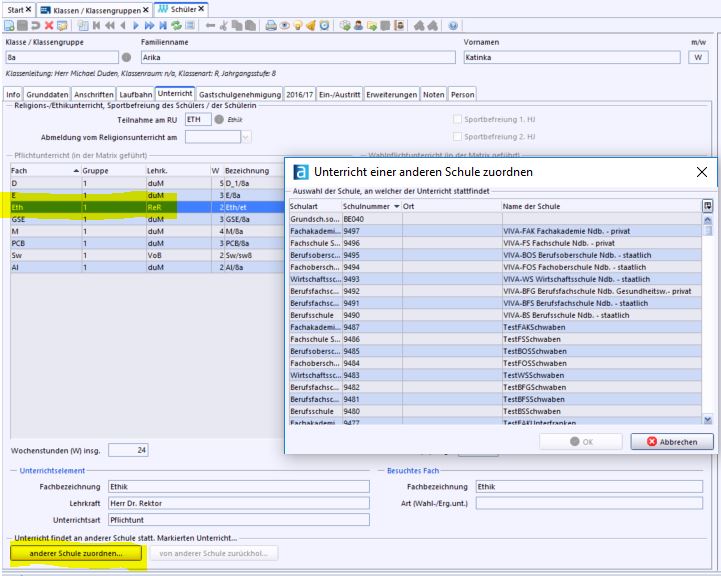Select the Sw subject row
This screenshot has width=721, height=576.
click(x=147, y=255)
